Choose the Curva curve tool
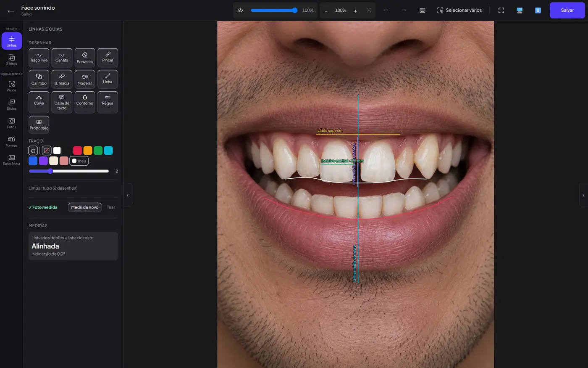The image size is (588, 368). (39, 102)
